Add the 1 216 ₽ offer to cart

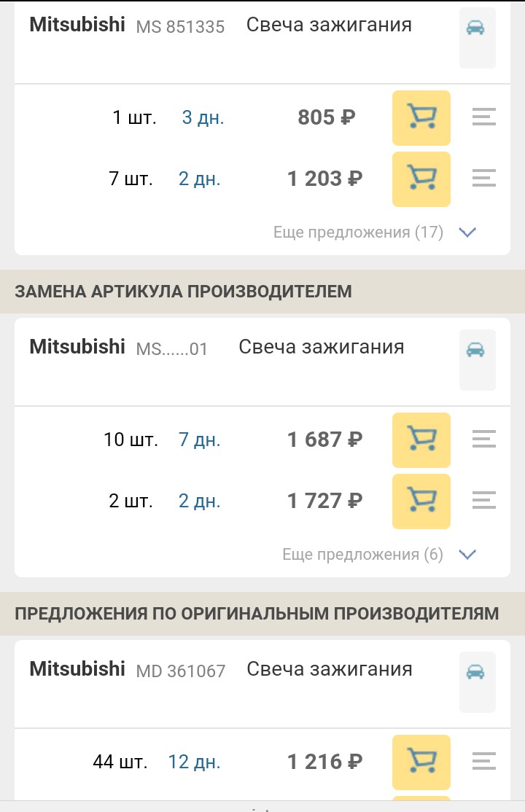tap(421, 762)
